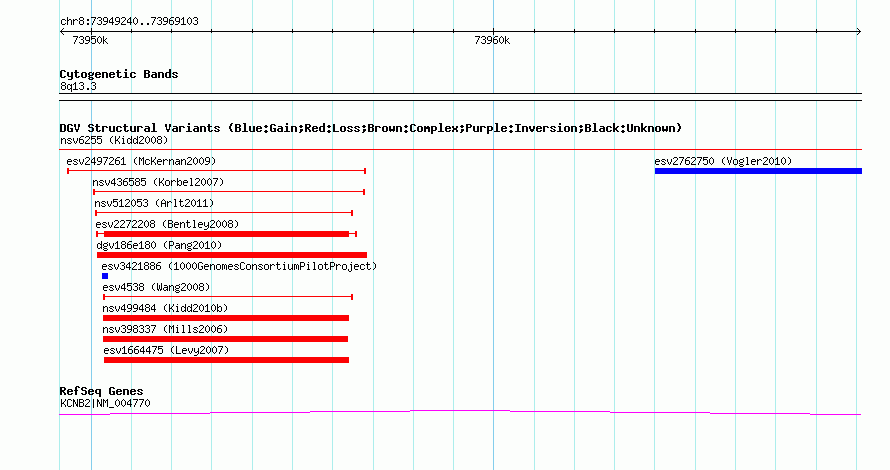Click the esv2272208 (Bentley2008) label
Image resolution: width=890 pixels, height=470 pixels.
point(167,224)
